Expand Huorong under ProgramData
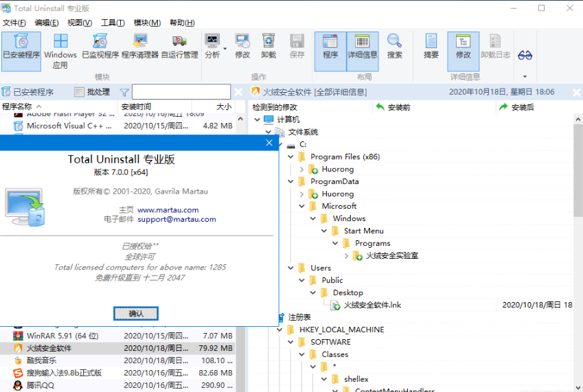This screenshot has height=392, width=583. point(301,194)
